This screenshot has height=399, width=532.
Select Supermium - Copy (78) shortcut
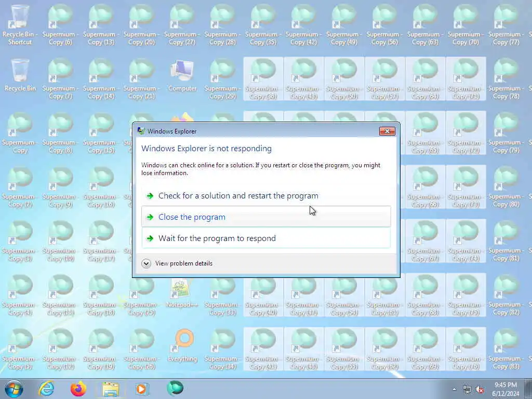point(506,79)
